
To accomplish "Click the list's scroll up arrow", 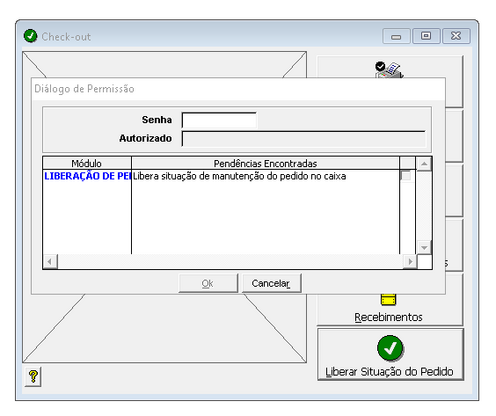I will click(x=424, y=164).
